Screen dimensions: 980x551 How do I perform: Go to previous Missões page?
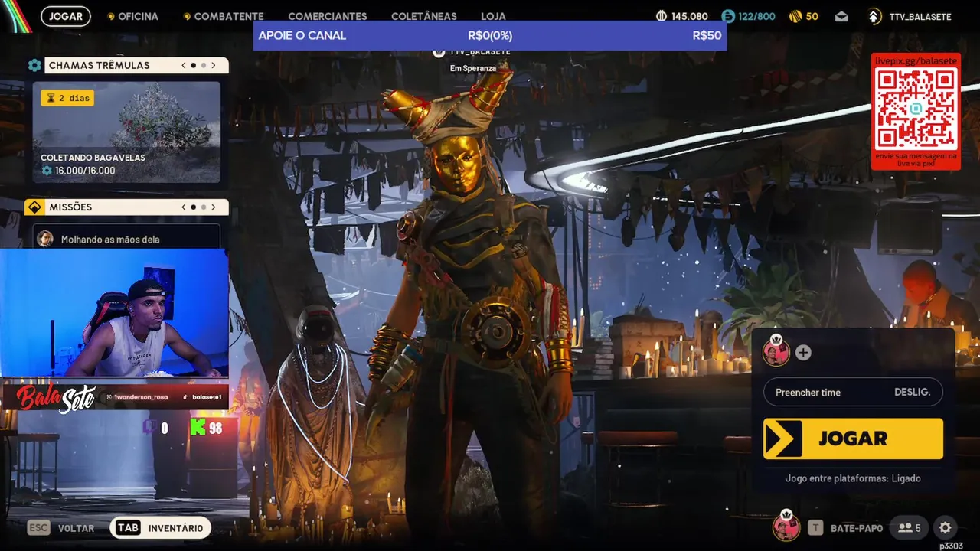[x=184, y=207]
